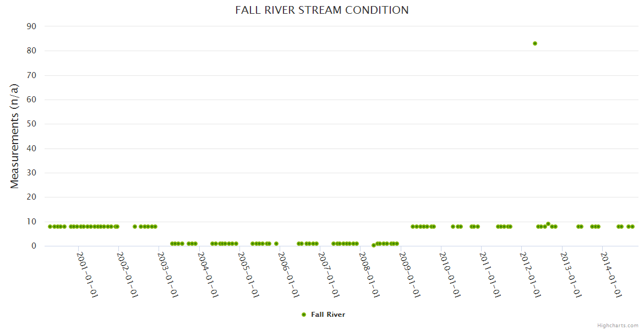Click the Measurements (n/a) axis title

tap(15, 136)
